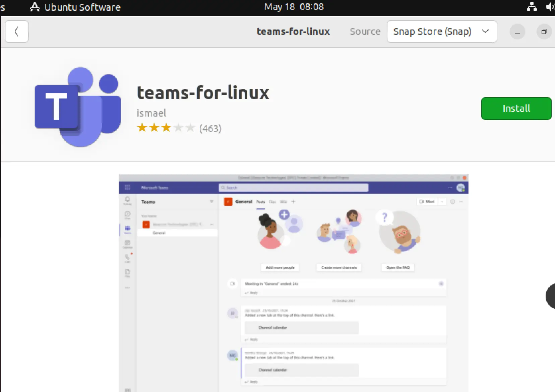This screenshot has height=392, width=555.
Task: Click the large teams-for-linux app heading
Action: [203, 93]
